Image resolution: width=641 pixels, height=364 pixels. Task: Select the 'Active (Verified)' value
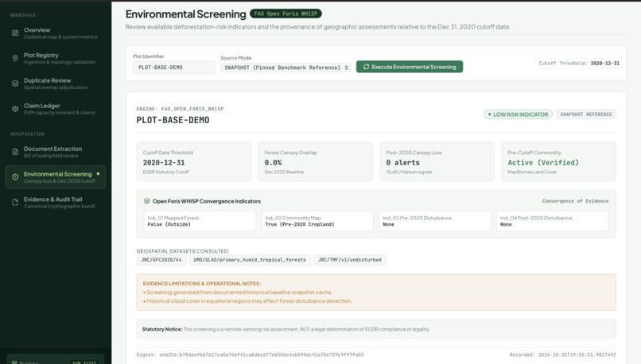(543, 163)
